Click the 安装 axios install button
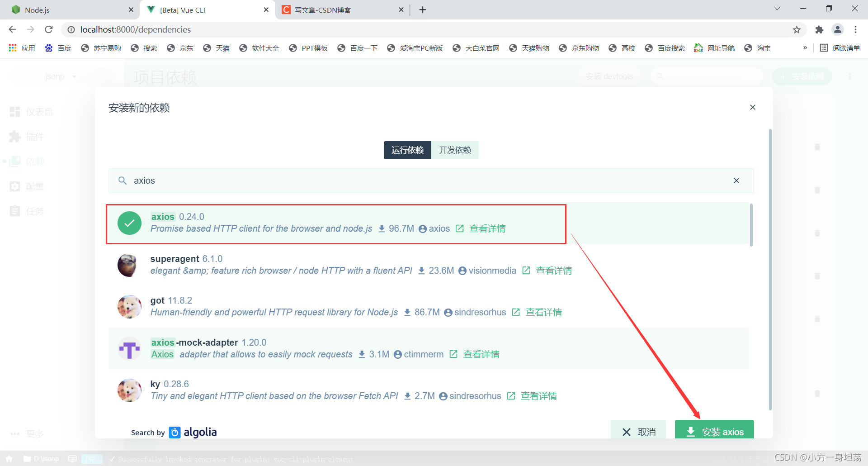 [x=714, y=430]
